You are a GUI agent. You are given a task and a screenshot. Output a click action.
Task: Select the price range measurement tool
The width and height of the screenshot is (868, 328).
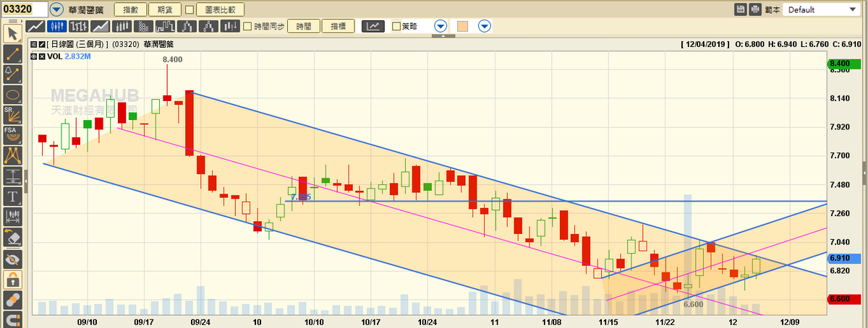12,176
